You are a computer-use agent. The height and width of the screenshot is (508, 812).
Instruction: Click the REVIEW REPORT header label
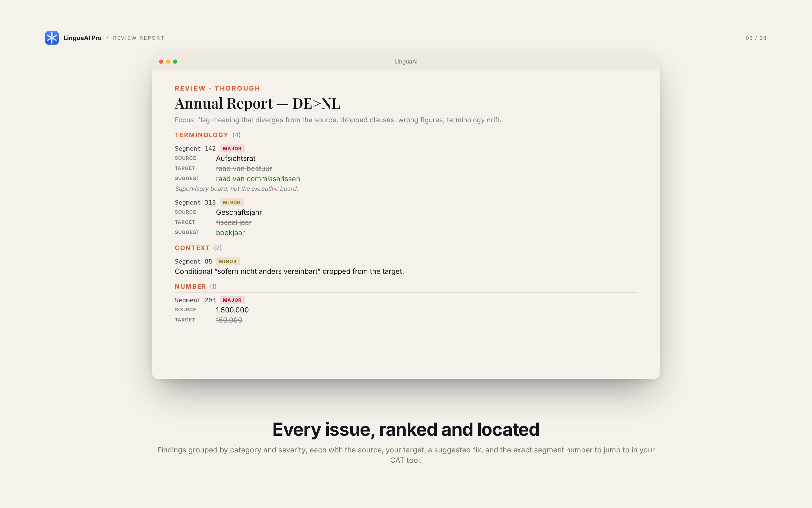pyautogui.click(x=139, y=38)
